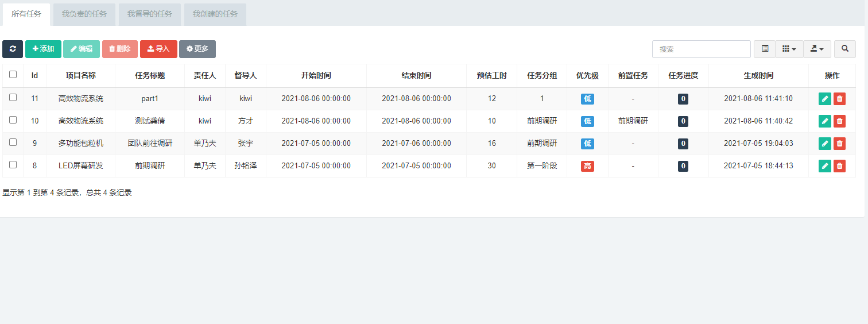Click the refresh icon button
Image resolution: width=868 pixels, height=324 pixels.
pyautogui.click(x=13, y=49)
